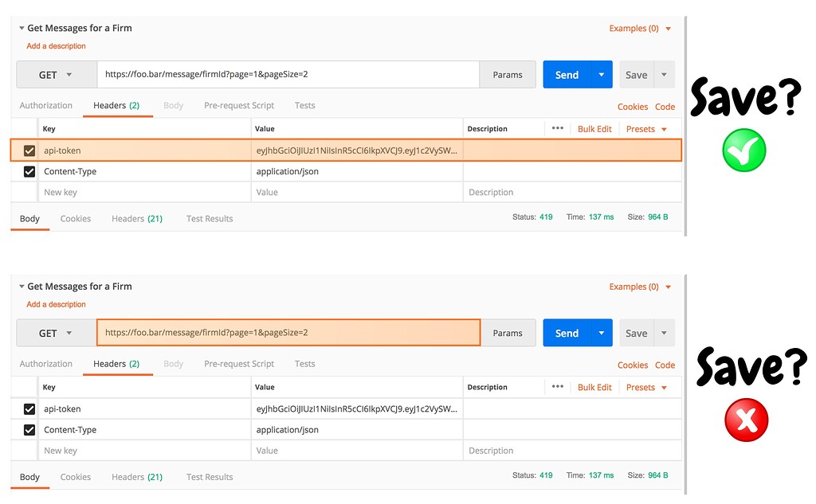Expand the Examples (0) dropdown at top right
Screen dimensions: 816x504
[637, 28]
